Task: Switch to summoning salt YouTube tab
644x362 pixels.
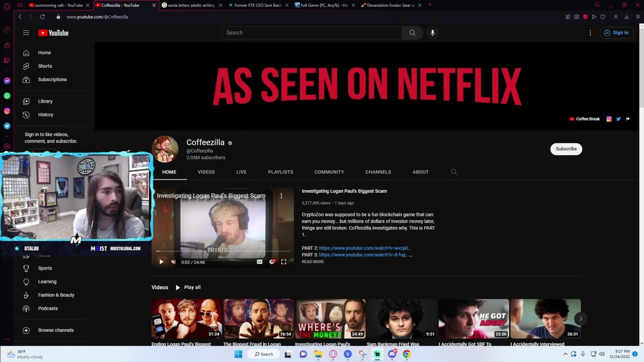Action: [59, 5]
